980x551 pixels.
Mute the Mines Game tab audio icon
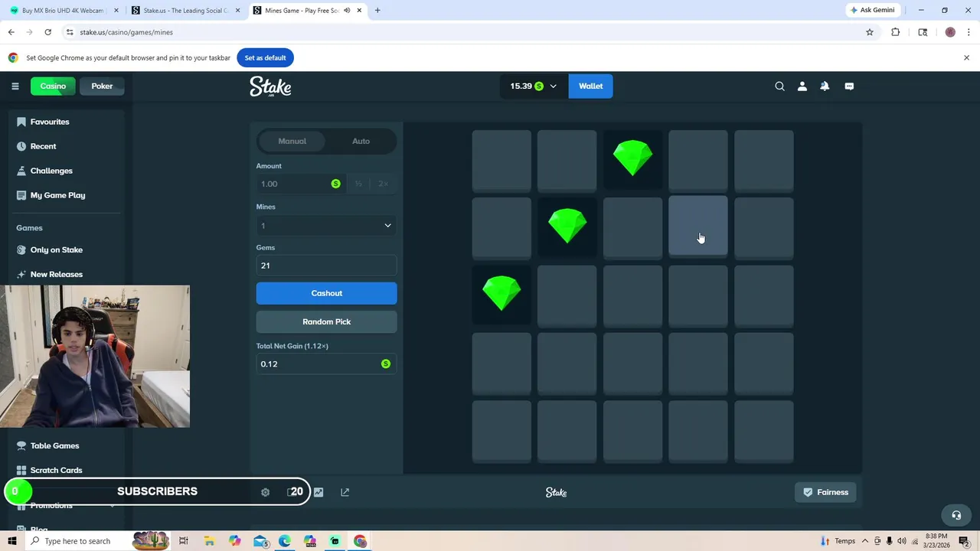coord(348,11)
